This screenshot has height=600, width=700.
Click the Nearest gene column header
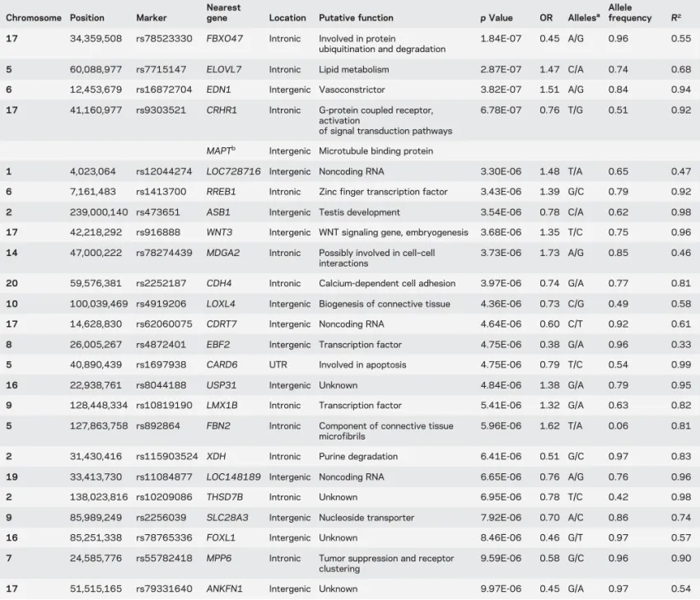click(223, 12)
